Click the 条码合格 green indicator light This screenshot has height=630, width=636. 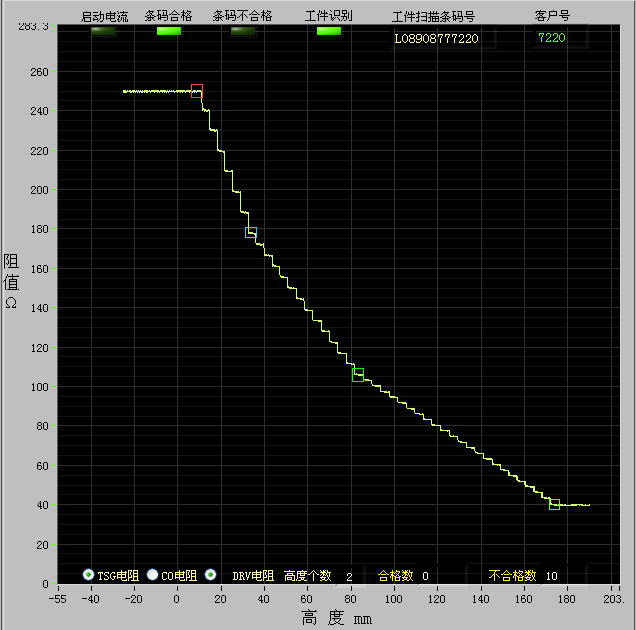pos(169,31)
